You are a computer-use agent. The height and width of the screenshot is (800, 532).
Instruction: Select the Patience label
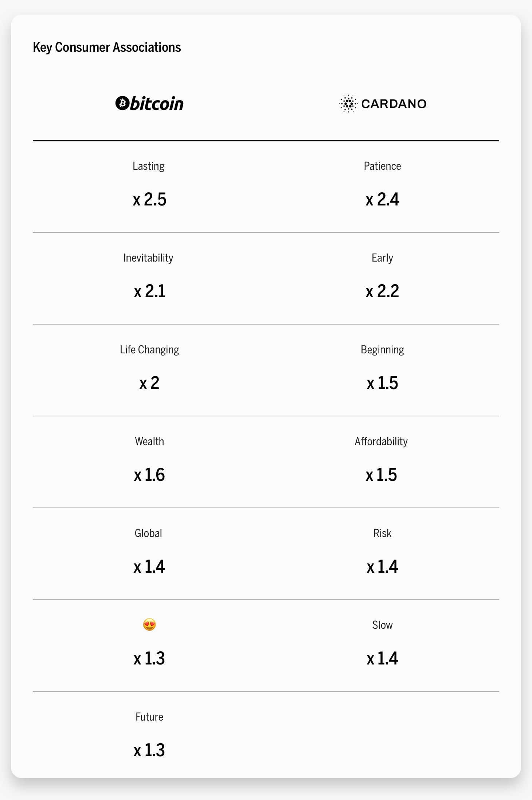[x=382, y=166]
